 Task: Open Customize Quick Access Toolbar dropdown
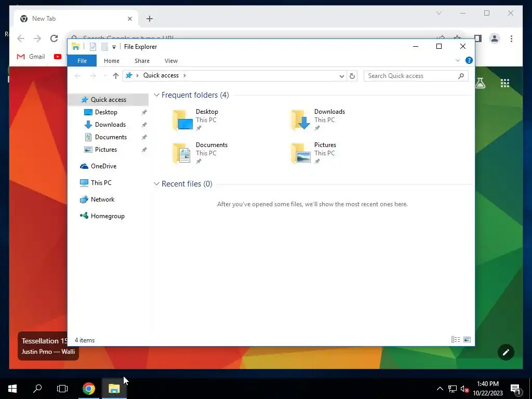(114, 47)
